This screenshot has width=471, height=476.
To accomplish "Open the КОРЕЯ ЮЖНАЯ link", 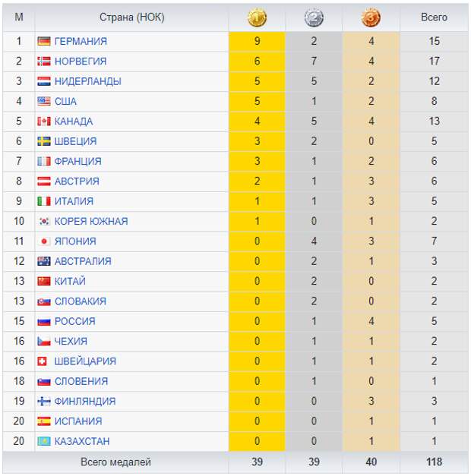I will [x=91, y=222].
